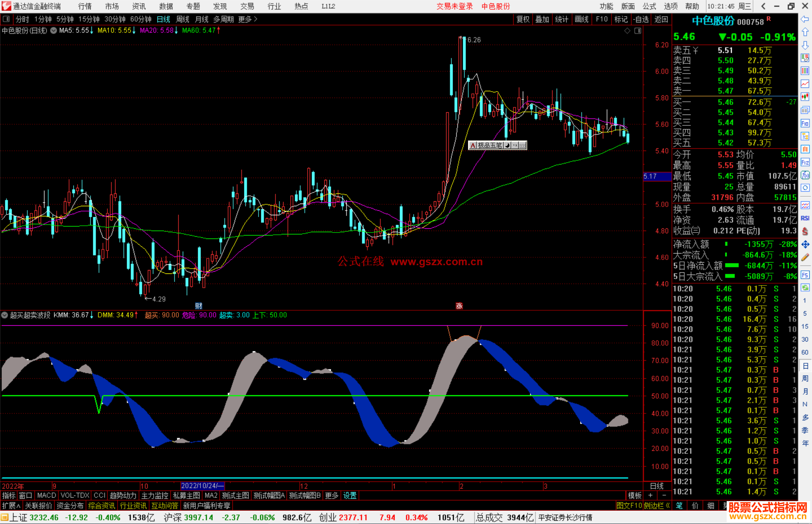Switch to the MACD indicator tab
This screenshot has height=524, width=812.
pyautogui.click(x=46, y=495)
